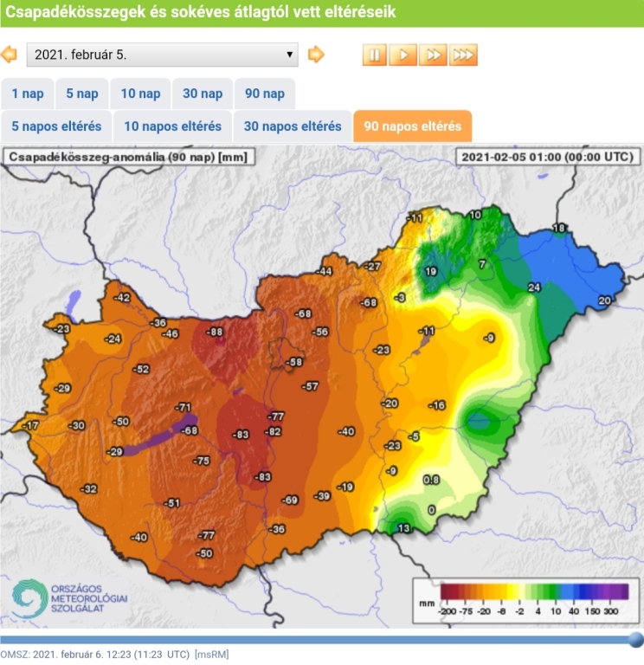Click the next date right arrow
644x665 pixels.
[316, 55]
